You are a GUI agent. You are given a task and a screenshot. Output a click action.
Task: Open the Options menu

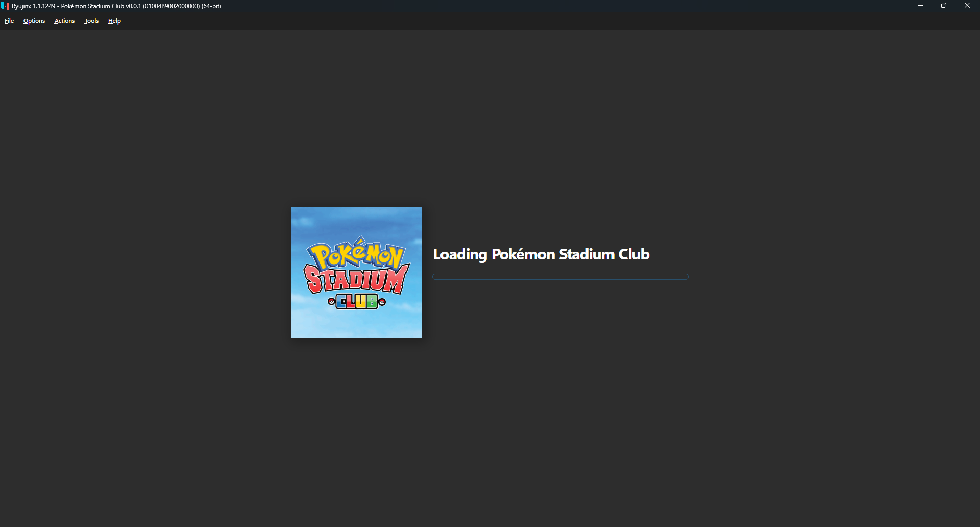point(34,21)
